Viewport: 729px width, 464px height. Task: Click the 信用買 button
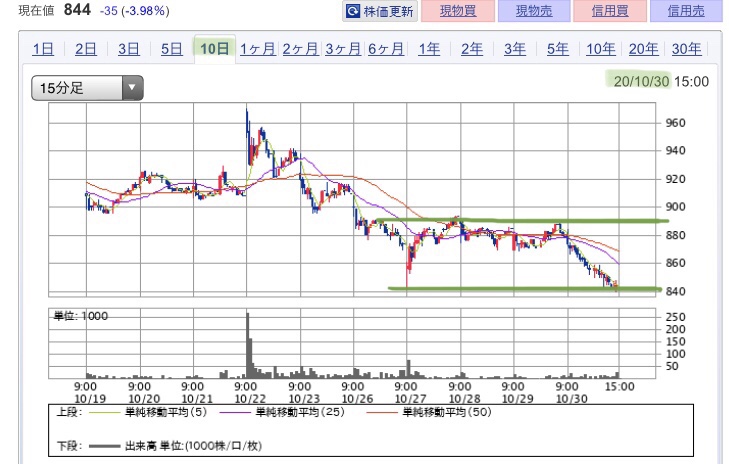tap(610, 11)
